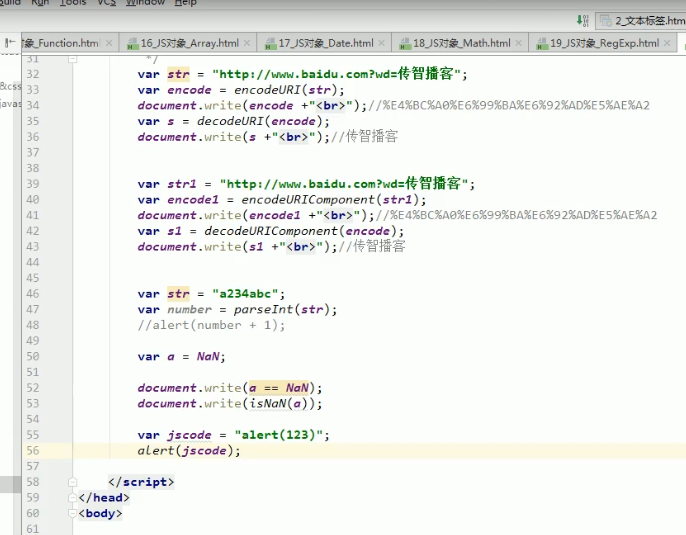This screenshot has width=686, height=535.
Task: Click gutter line number 39
Action: [x=33, y=184]
